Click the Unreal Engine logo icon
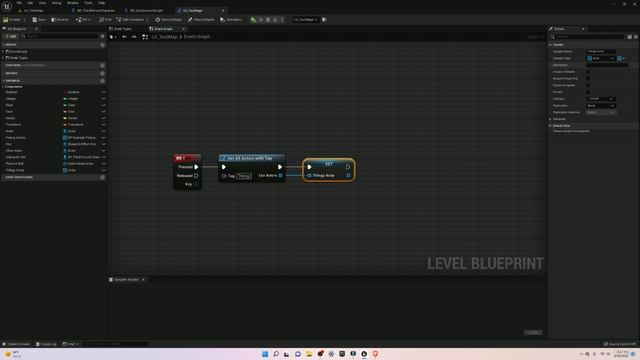This screenshot has height=360, width=640. click(x=7, y=6)
